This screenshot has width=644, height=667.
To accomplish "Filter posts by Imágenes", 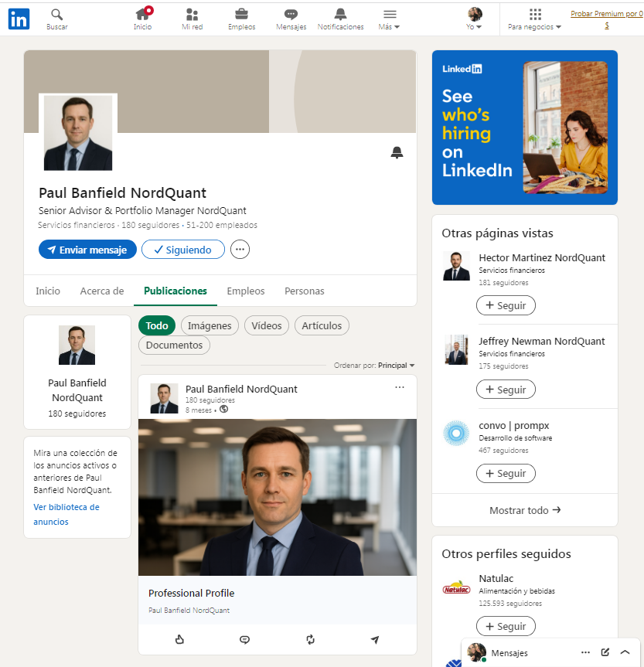I will coord(210,326).
